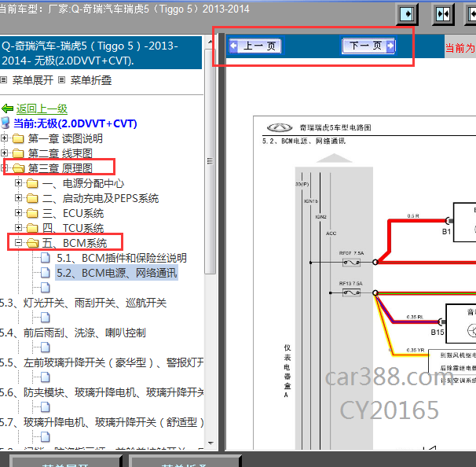476x467 pixels.
Task: Go to next page with 下一页
Action: point(368,46)
